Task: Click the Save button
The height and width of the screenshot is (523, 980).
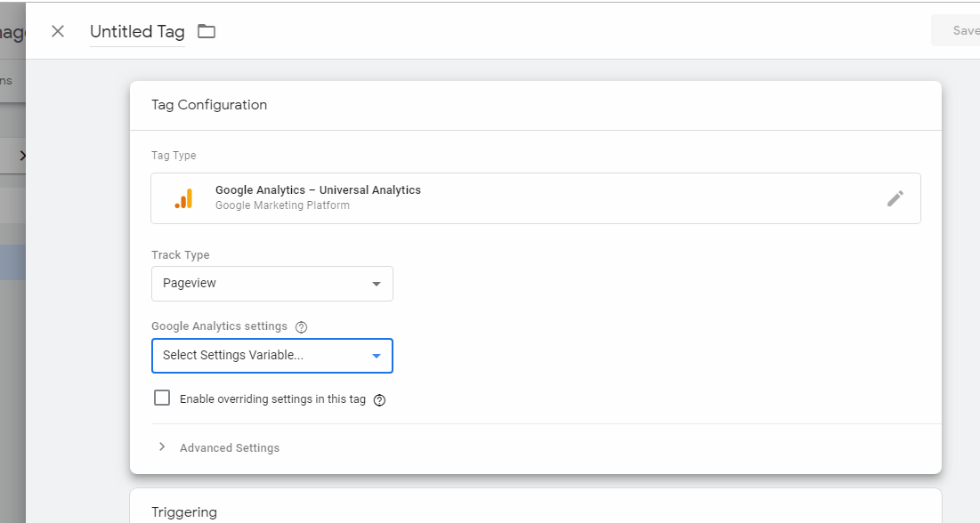Action: [956, 30]
